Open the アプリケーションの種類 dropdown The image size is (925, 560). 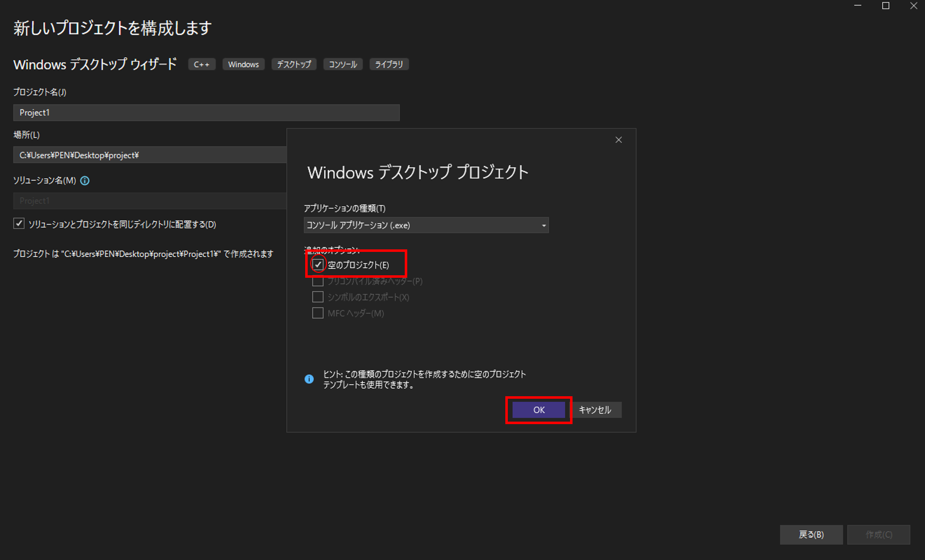(426, 225)
